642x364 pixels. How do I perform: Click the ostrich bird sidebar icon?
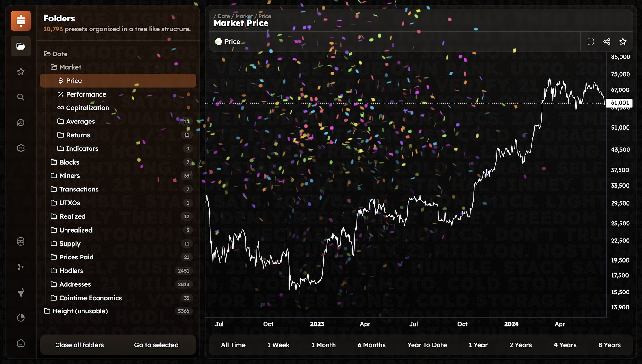point(21,292)
